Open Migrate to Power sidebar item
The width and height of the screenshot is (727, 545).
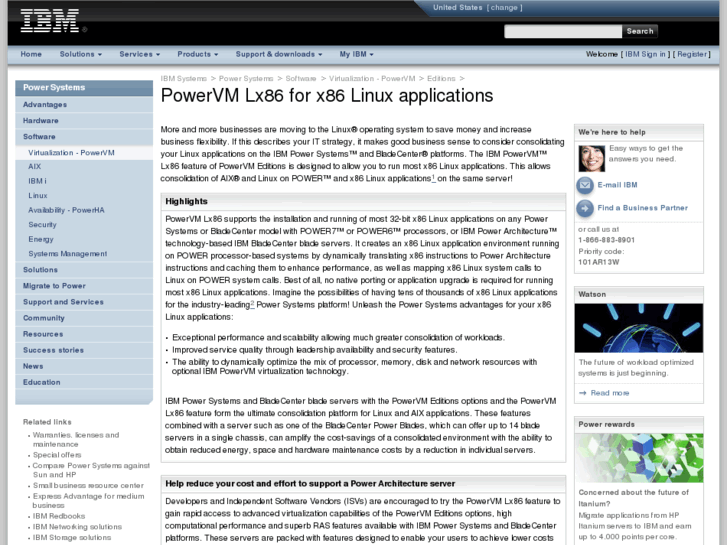(x=84, y=286)
